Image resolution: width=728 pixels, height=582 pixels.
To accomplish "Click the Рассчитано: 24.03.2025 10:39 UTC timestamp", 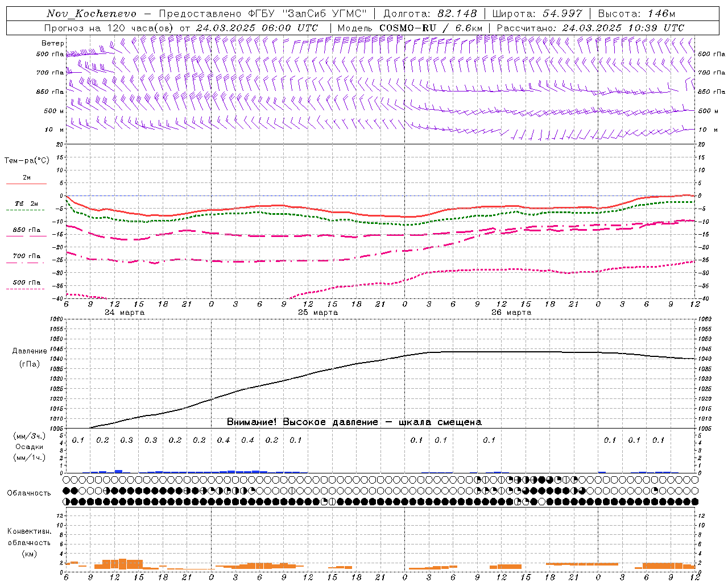I will [x=590, y=28].
